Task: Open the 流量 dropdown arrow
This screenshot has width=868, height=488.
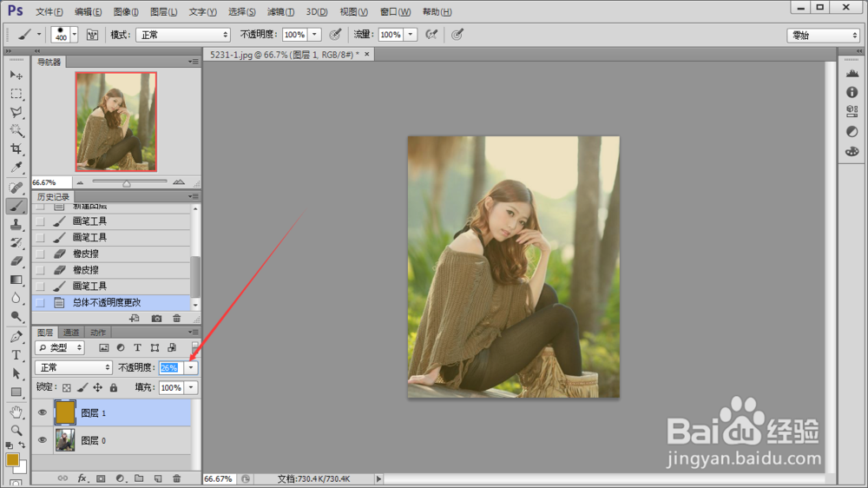Action: tap(411, 35)
